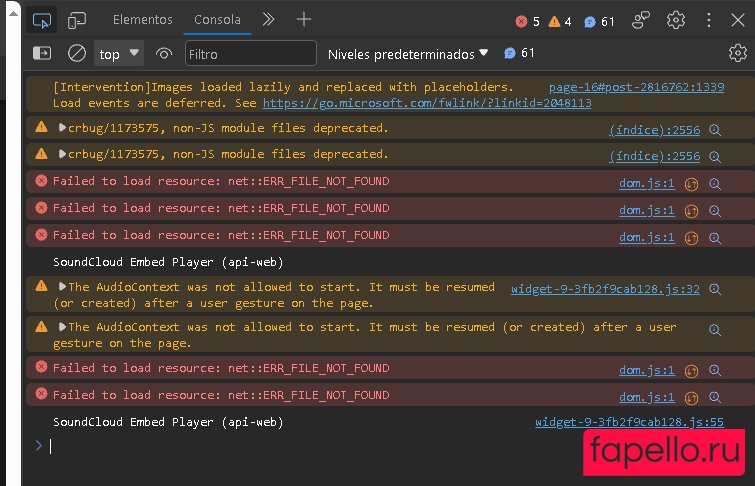
Task: Expand more tabs chevron
Action: (x=269, y=20)
